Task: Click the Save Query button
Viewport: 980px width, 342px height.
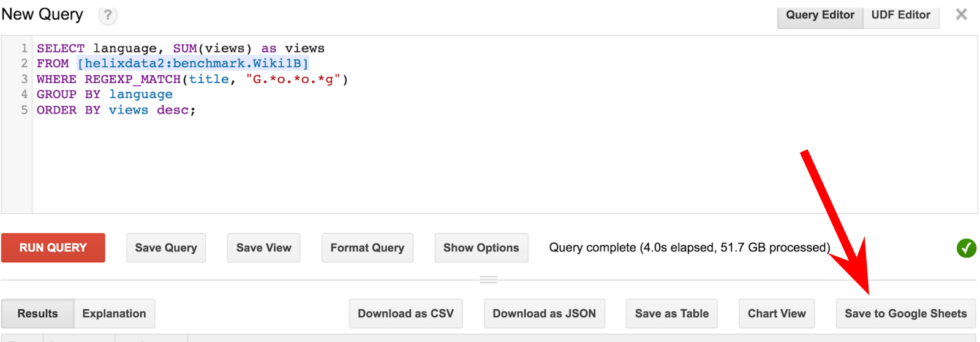Action: 166,248
